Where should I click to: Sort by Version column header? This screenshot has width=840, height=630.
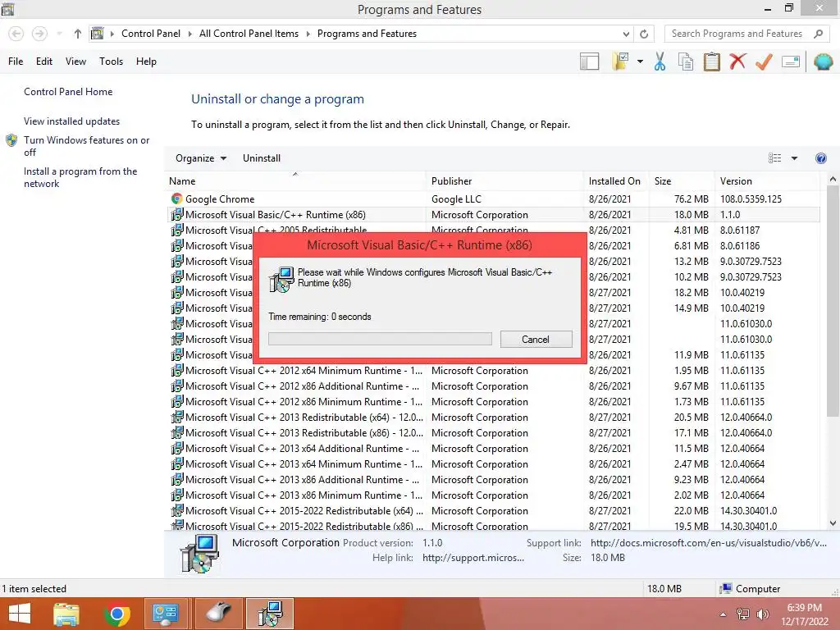click(767, 181)
